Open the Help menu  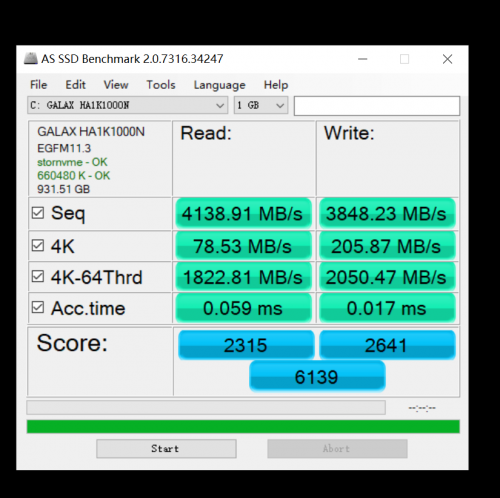tap(276, 85)
